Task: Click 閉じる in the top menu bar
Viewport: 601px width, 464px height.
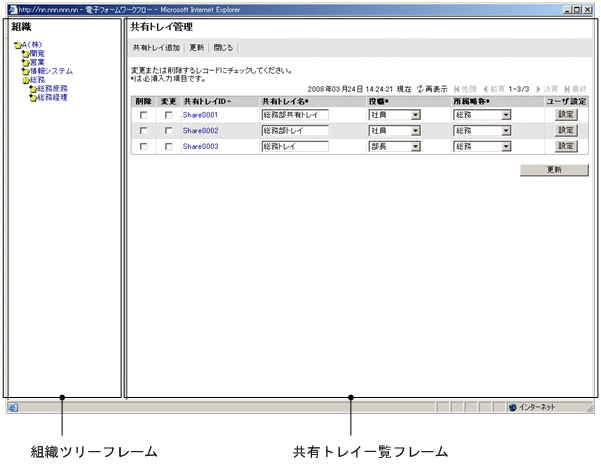Action: [224, 47]
